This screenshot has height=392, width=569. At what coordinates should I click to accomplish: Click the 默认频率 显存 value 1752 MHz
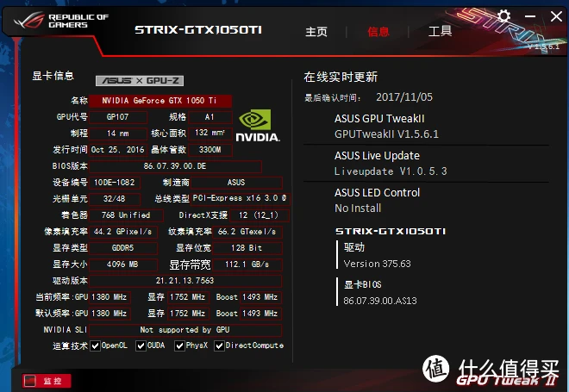(188, 314)
